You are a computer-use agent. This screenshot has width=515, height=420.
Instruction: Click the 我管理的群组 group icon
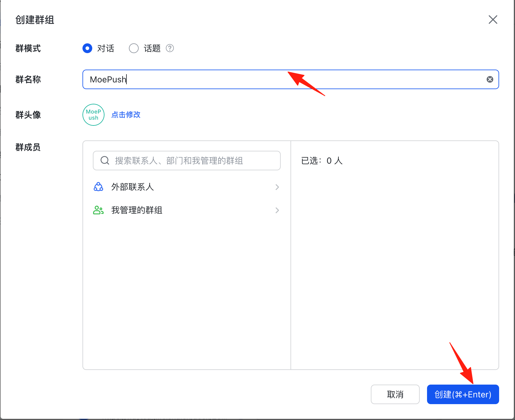click(98, 210)
